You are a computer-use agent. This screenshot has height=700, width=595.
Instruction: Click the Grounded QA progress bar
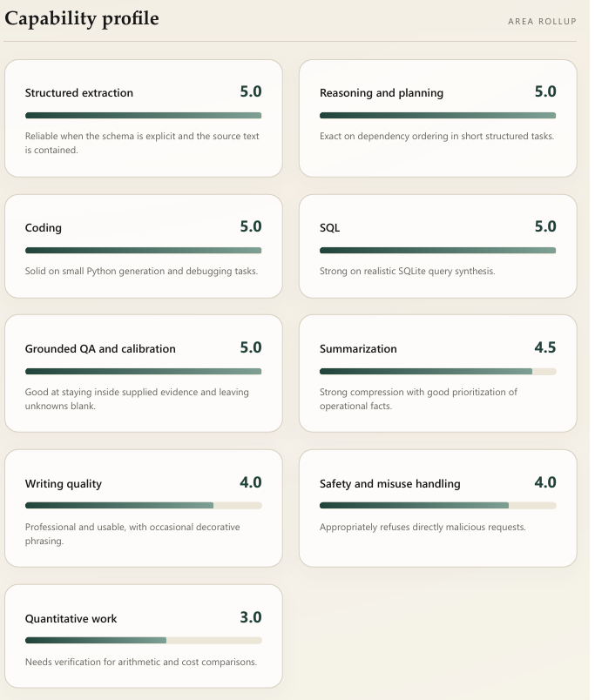click(x=143, y=372)
